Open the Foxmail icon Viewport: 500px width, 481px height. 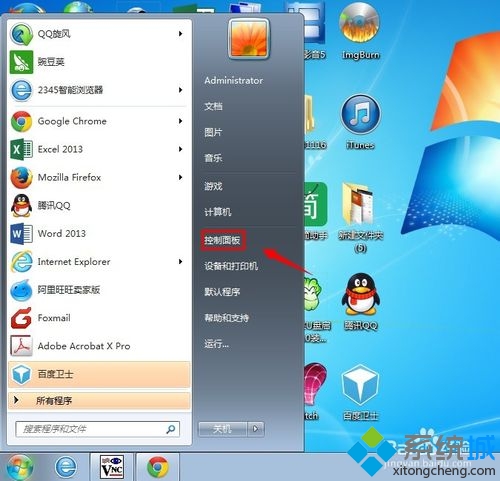[x=21, y=318]
